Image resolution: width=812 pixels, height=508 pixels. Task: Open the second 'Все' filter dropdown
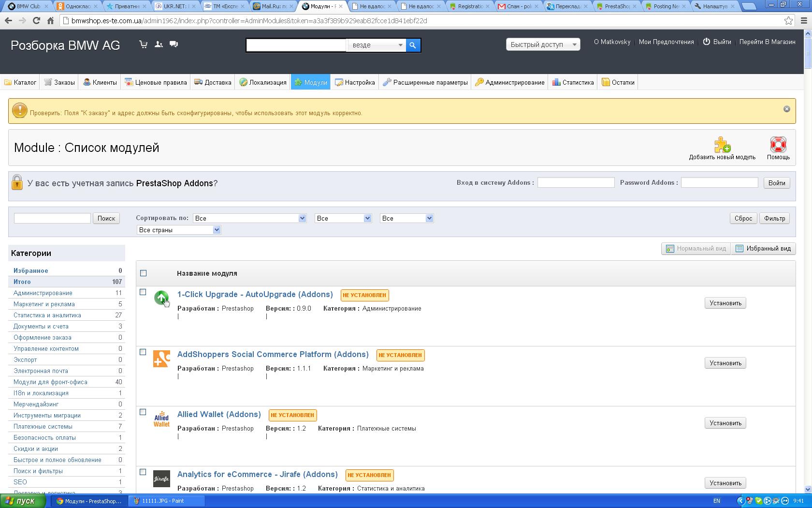pos(343,218)
